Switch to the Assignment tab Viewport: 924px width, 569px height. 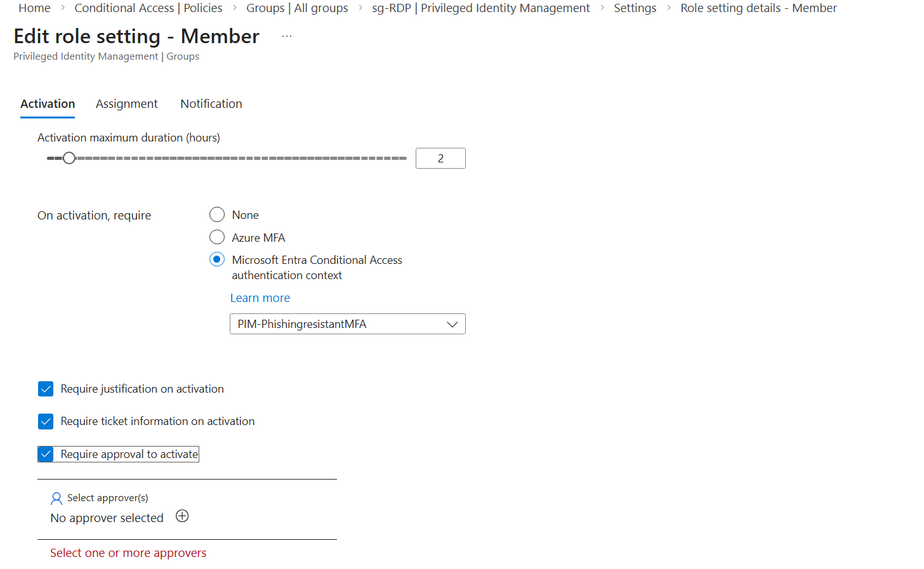[126, 104]
